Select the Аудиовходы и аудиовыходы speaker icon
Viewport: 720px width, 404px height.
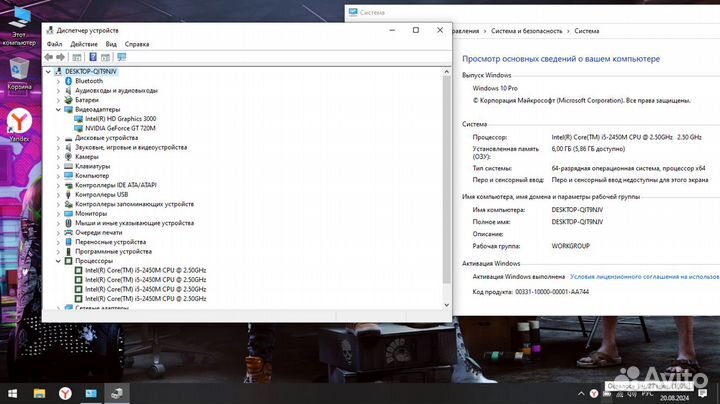tap(68, 90)
